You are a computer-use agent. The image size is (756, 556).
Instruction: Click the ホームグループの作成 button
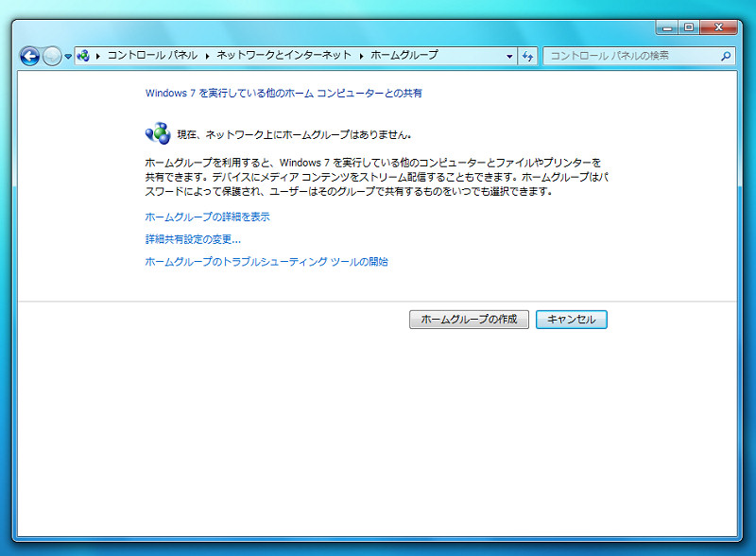click(x=469, y=320)
